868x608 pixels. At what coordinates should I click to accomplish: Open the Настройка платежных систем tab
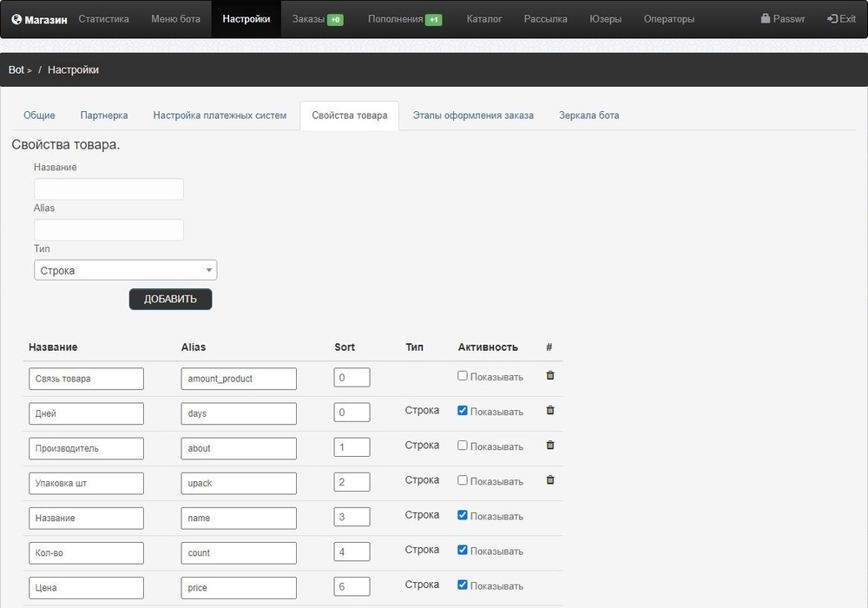(220, 116)
